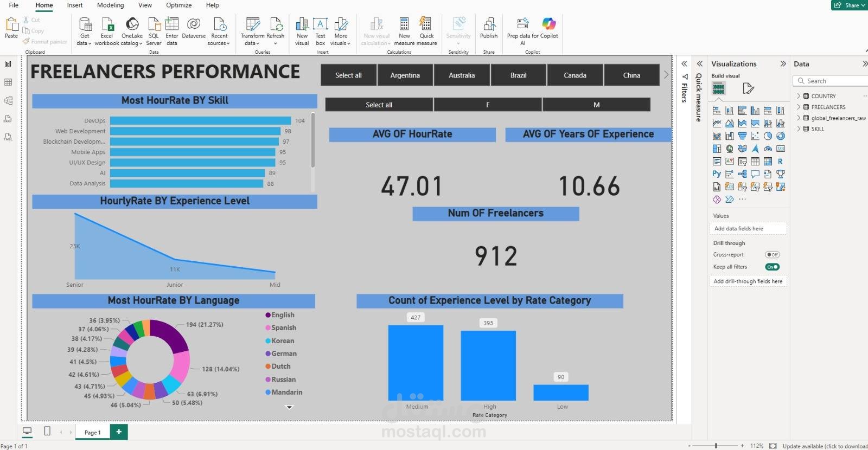The height and width of the screenshot is (450, 868).
Task: Toggle Brazil country slicer
Action: pos(519,75)
